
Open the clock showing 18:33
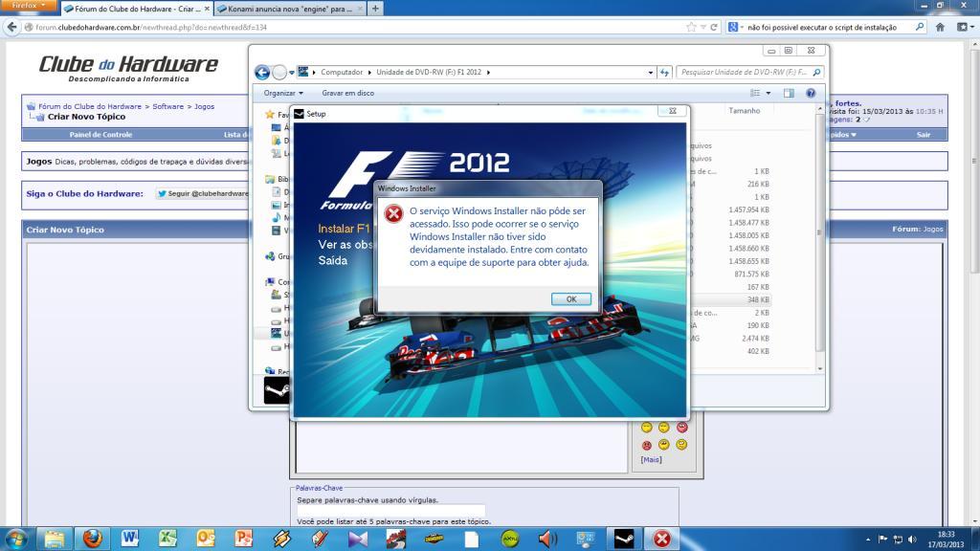(x=946, y=540)
